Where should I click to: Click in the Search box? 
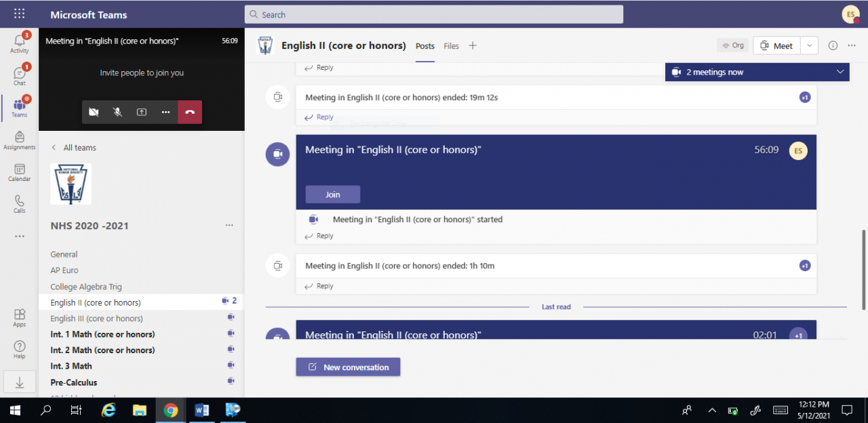pyautogui.click(x=434, y=14)
